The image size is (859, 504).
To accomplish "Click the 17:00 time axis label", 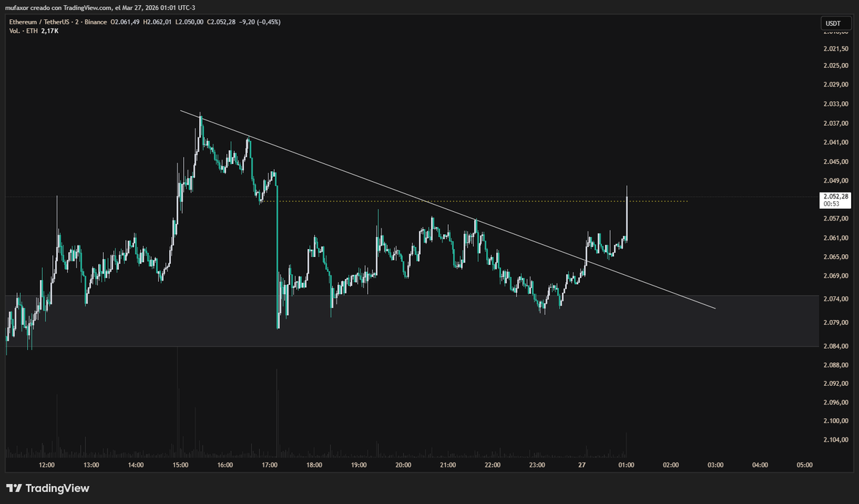I will click(269, 465).
